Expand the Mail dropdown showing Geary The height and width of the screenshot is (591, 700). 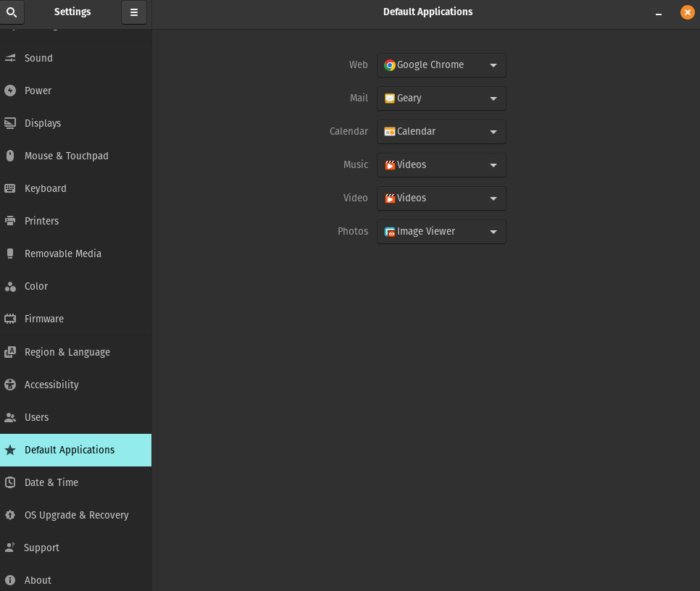[x=441, y=98]
